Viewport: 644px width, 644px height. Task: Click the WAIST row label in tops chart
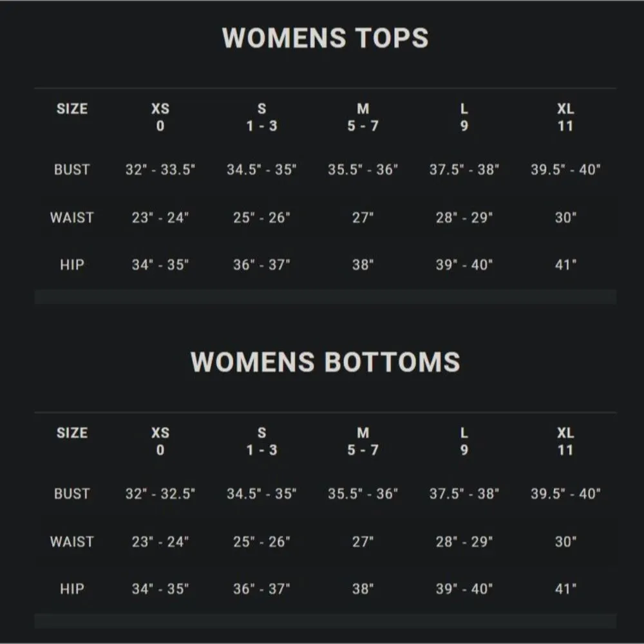pos(71,218)
